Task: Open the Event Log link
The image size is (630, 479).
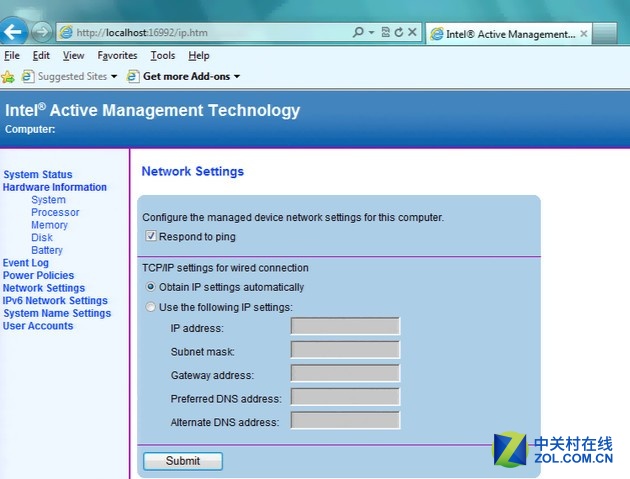Action: coord(26,263)
